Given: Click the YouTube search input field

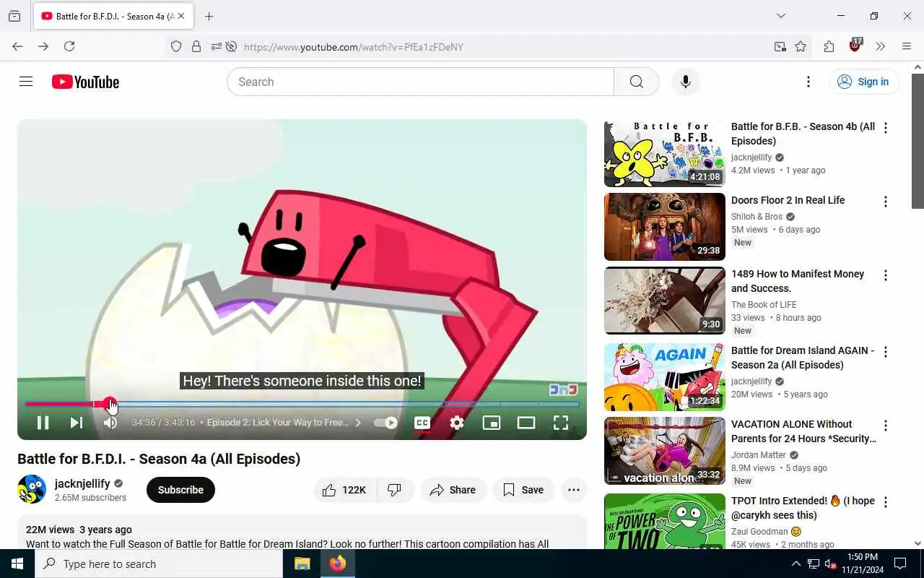Looking at the screenshot, I should click(420, 82).
